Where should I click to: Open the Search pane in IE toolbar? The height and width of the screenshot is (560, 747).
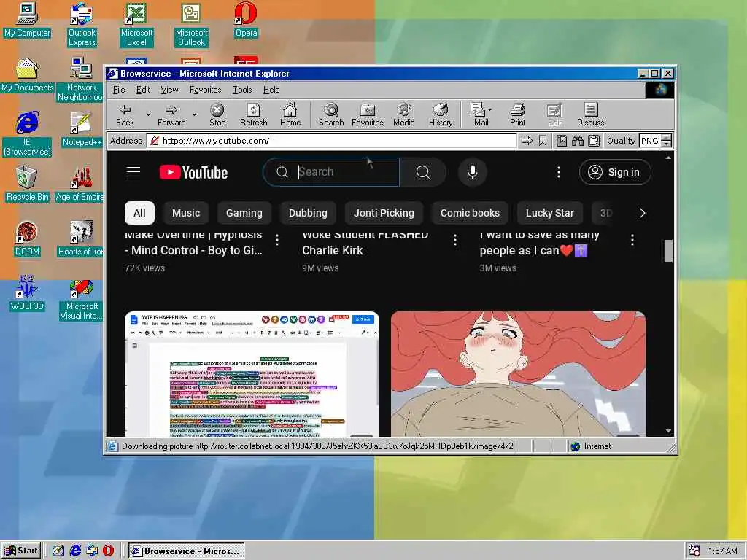pos(331,114)
